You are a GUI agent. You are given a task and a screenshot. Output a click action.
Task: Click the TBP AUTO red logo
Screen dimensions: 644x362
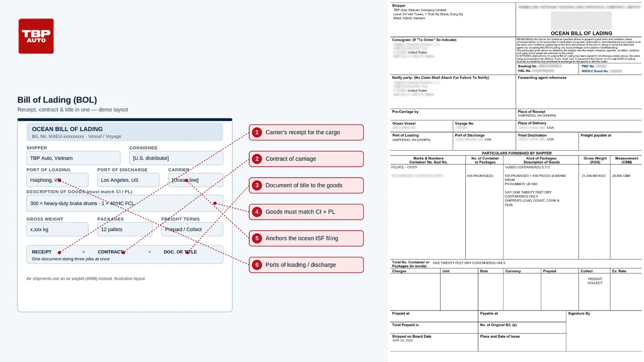pos(36,36)
